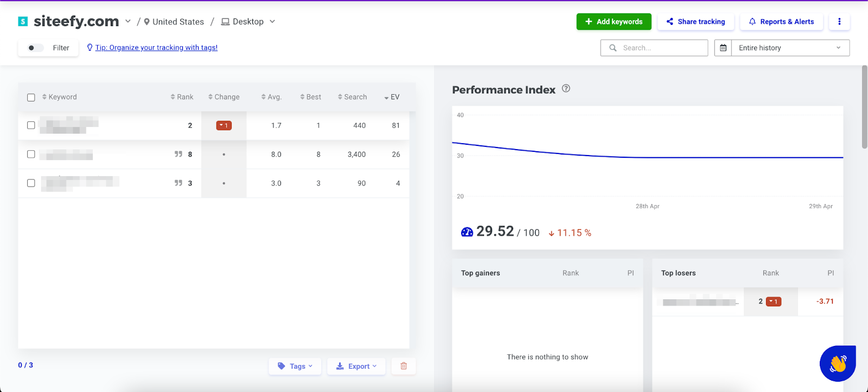The image size is (868, 392).
Task: Toggle the Filter switch
Action: coord(35,48)
